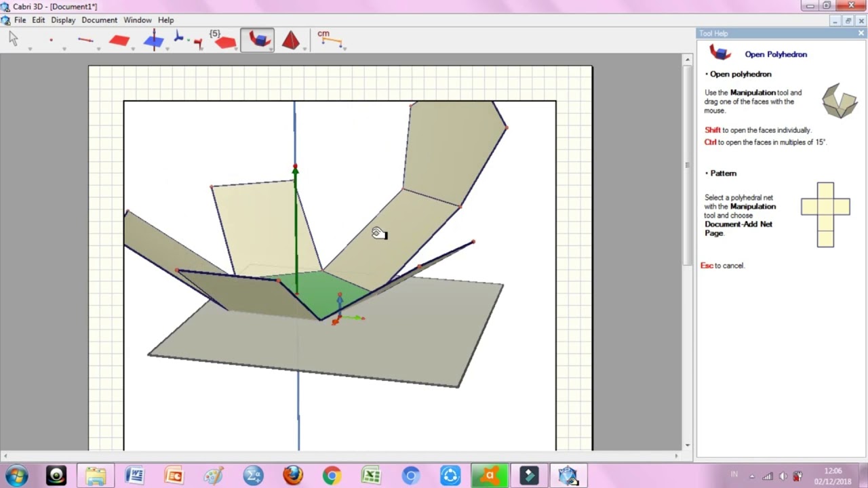Expand the Regular polygon dropdown arrow
This screenshot has height=488, width=868.
pos(237,48)
